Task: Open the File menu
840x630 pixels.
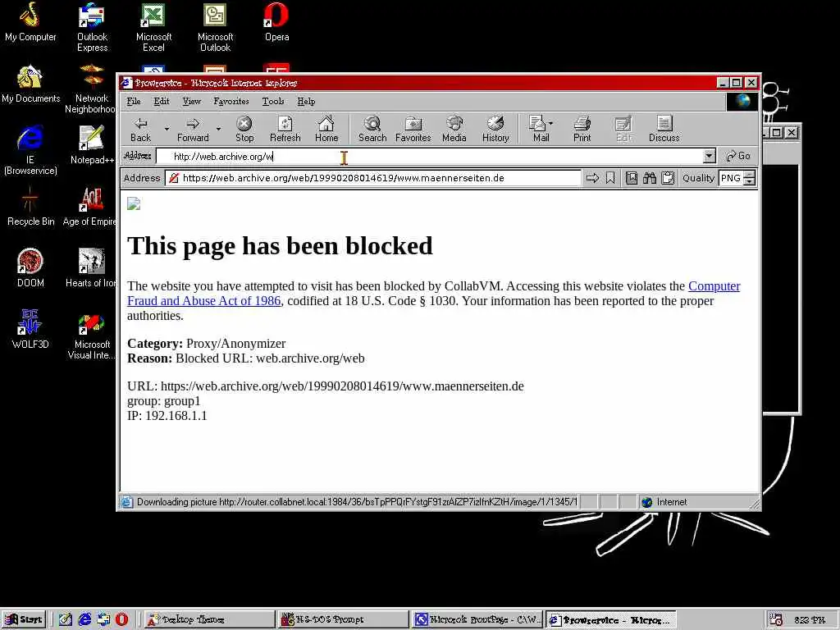Action: coord(134,101)
